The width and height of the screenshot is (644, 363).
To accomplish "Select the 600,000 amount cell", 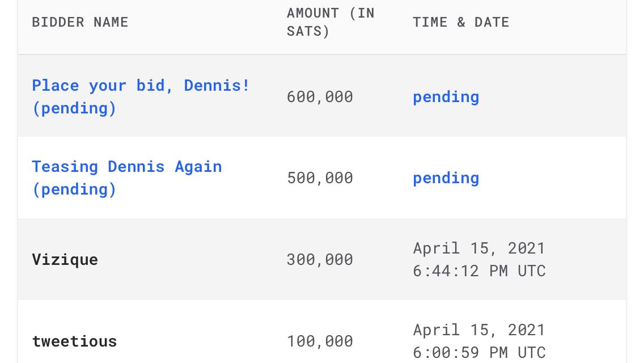I will coord(320,97).
